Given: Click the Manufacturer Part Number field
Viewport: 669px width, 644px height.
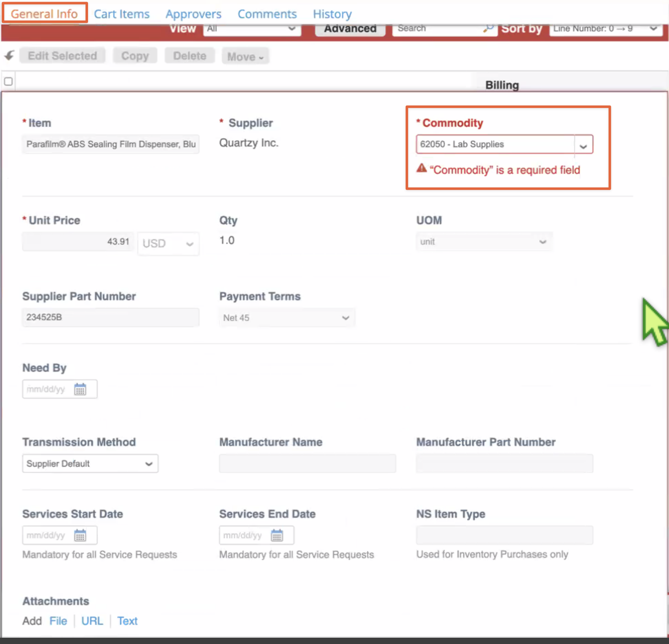Looking at the screenshot, I should tap(505, 463).
